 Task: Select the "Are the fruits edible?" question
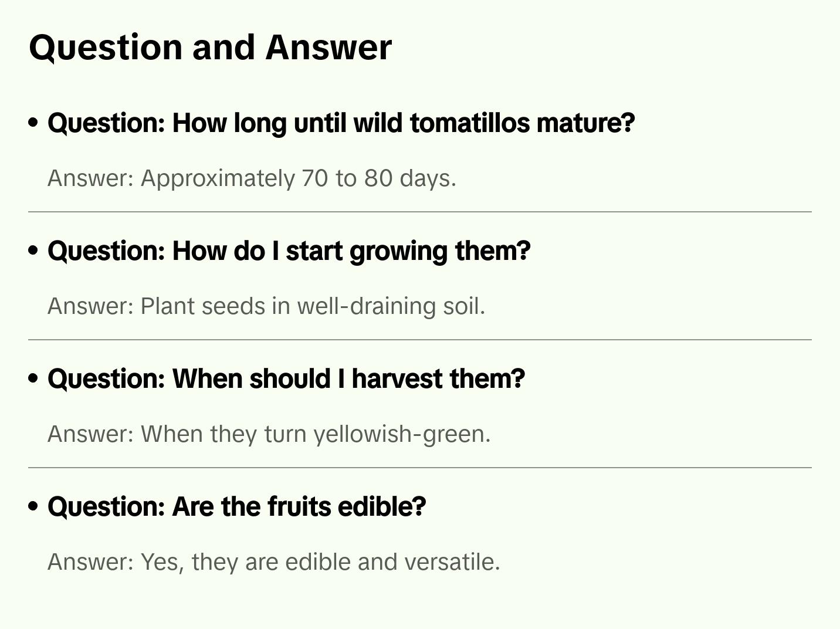pyautogui.click(x=236, y=507)
